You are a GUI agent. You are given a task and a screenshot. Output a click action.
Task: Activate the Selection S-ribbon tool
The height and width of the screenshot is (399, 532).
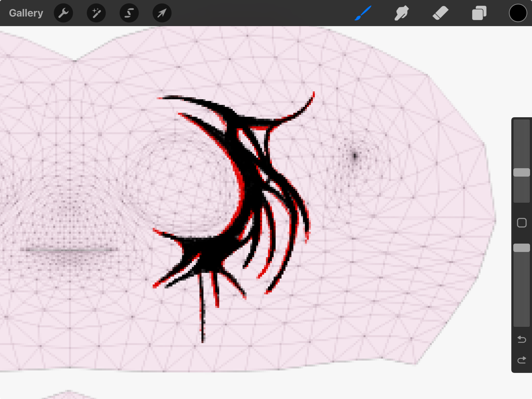(129, 13)
